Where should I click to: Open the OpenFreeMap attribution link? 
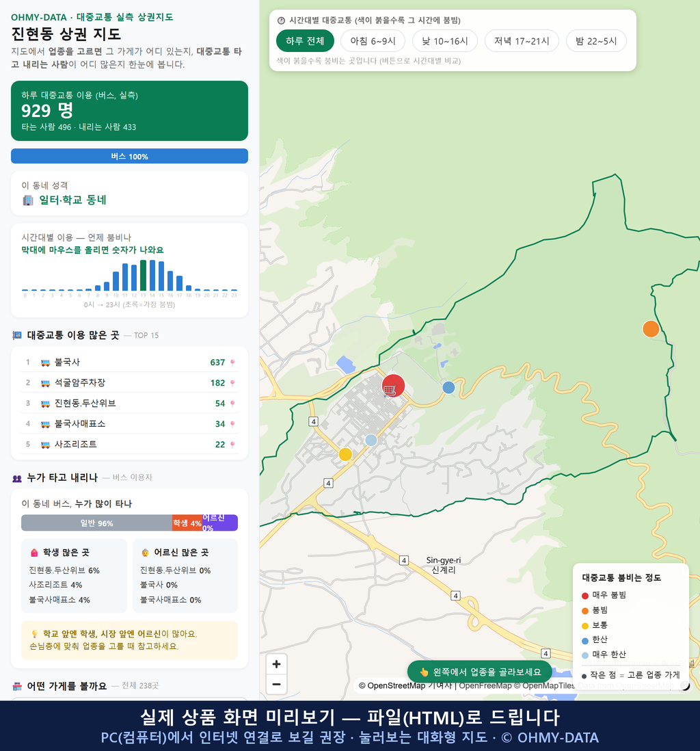click(x=485, y=686)
